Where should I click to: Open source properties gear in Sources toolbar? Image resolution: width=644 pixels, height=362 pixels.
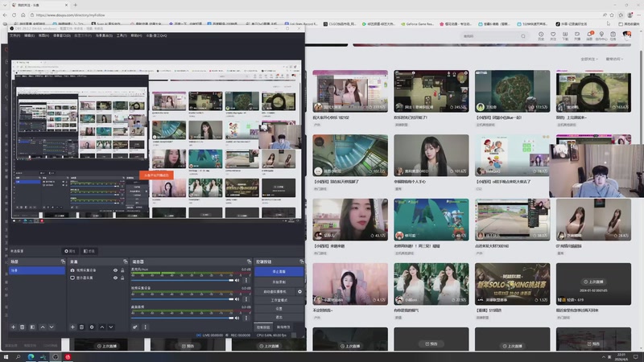(x=92, y=327)
